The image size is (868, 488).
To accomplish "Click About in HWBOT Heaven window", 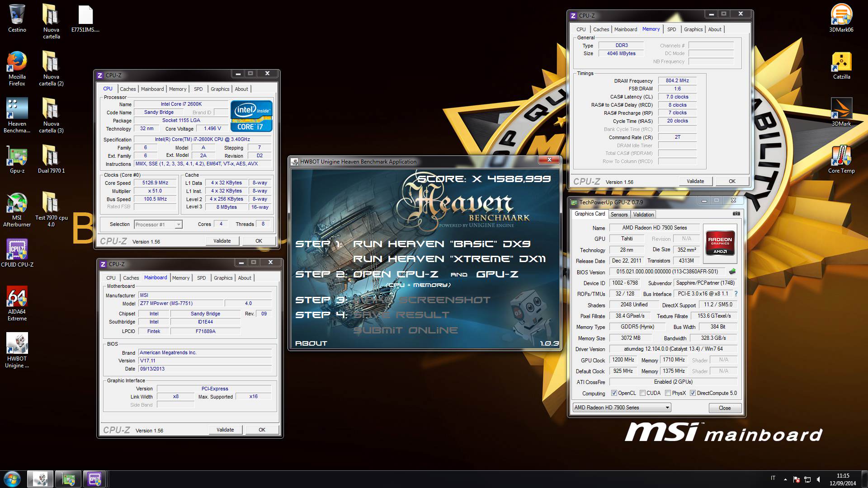I will click(311, 343).
